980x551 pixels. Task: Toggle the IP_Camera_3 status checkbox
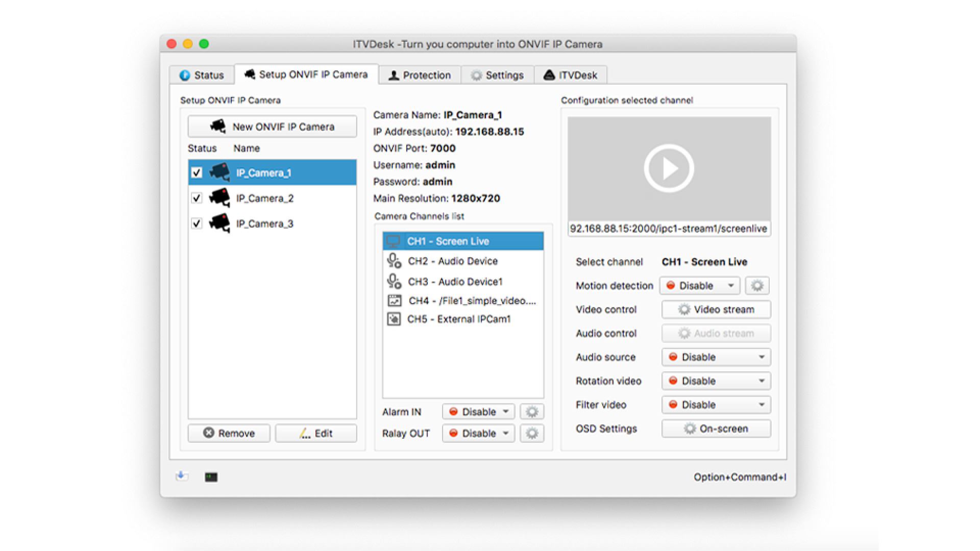197,223
